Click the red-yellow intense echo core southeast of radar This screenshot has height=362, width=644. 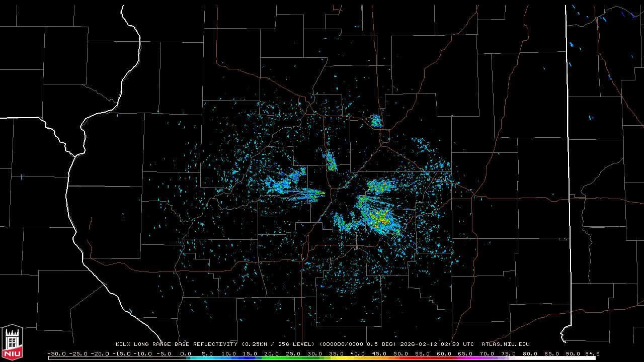(x=381, y=219)
